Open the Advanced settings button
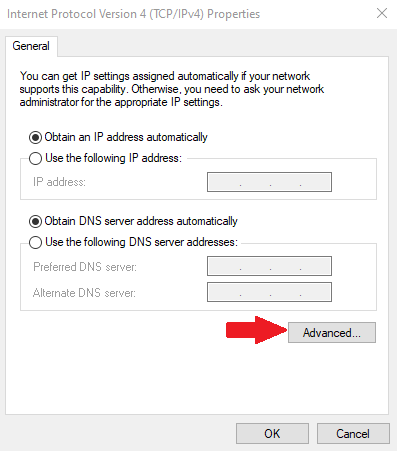Screen dimensions: 397x451 tap(332, 332)
